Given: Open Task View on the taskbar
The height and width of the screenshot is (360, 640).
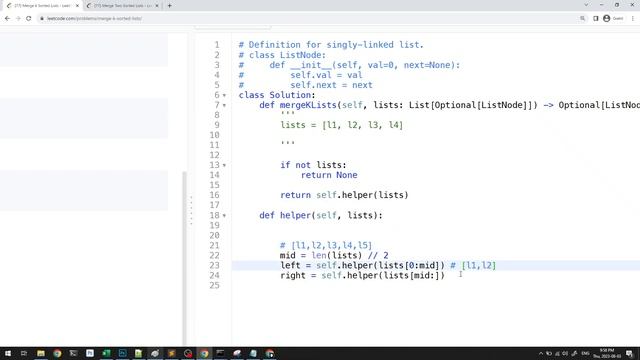Looking at the screenshot, I should point(24,353).
